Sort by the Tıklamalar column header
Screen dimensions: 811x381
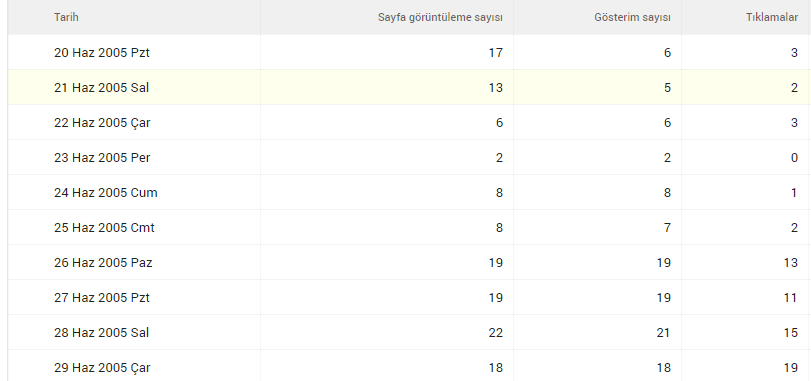coord(772,17)
